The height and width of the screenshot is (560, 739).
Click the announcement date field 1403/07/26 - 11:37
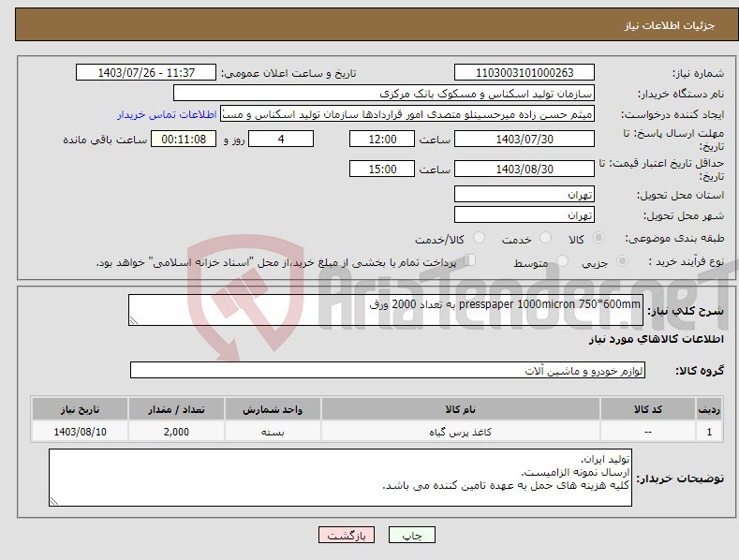(x=146, y=73)
